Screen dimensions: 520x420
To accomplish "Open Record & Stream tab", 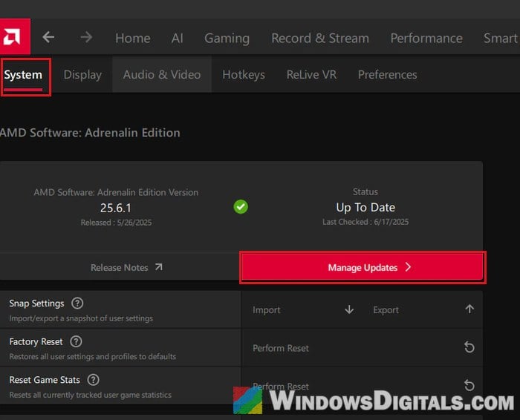I will 320,38.
